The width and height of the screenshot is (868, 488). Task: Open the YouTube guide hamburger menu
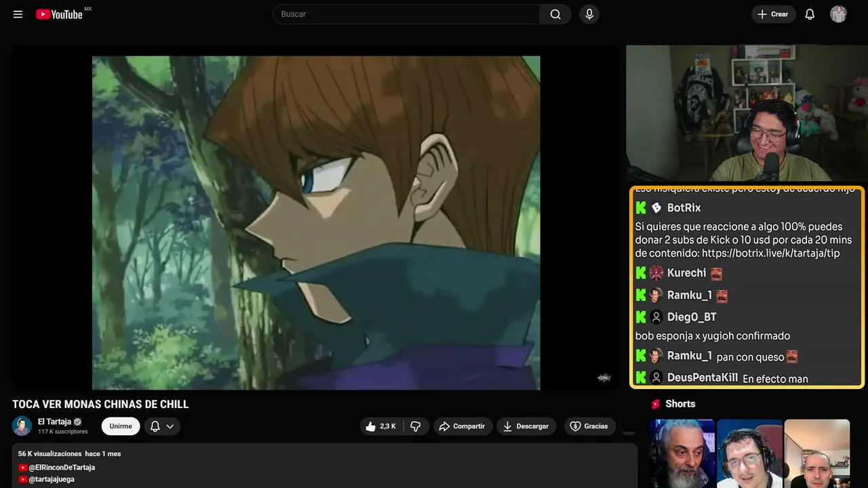[x=18, y=14]
